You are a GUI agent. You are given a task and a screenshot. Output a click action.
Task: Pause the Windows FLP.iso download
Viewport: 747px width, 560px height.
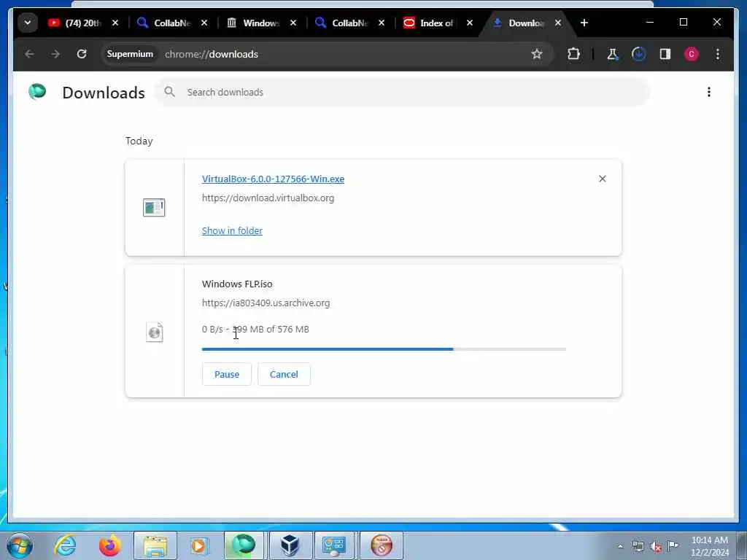tap(227, 374)
